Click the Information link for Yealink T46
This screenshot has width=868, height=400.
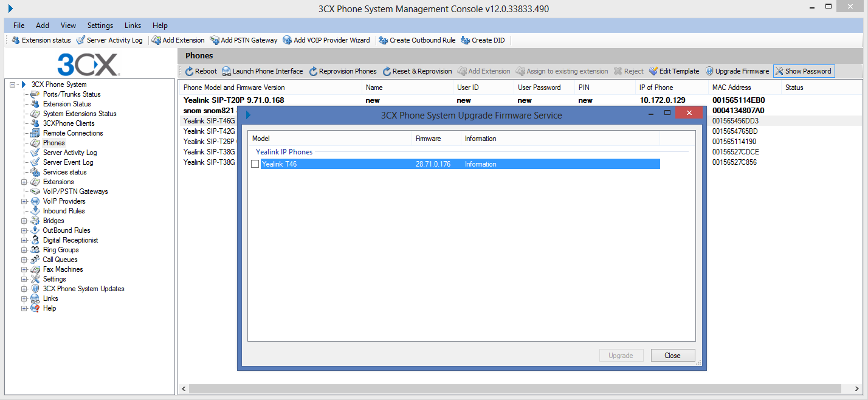pos(480,164)
